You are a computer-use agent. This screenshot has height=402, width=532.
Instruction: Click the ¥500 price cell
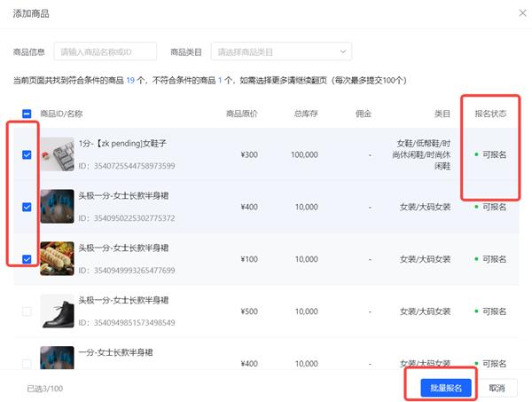pyautogui.click(x=249, y=311)
